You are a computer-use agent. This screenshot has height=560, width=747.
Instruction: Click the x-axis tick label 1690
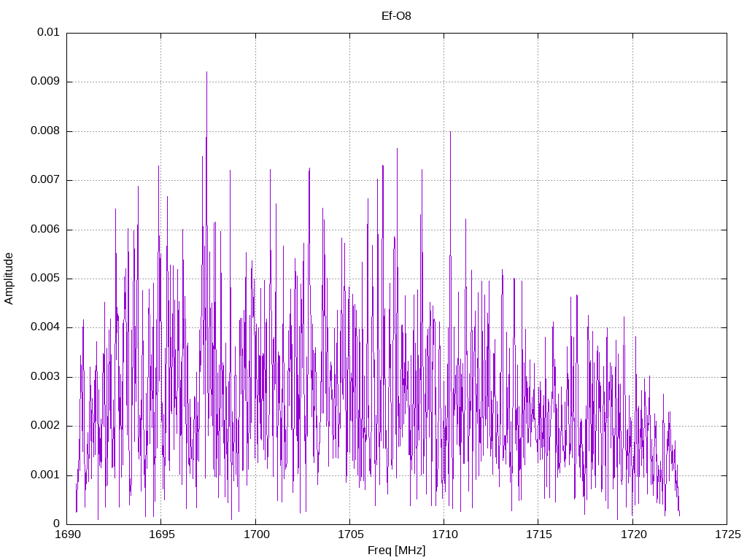tap(68, 534)
